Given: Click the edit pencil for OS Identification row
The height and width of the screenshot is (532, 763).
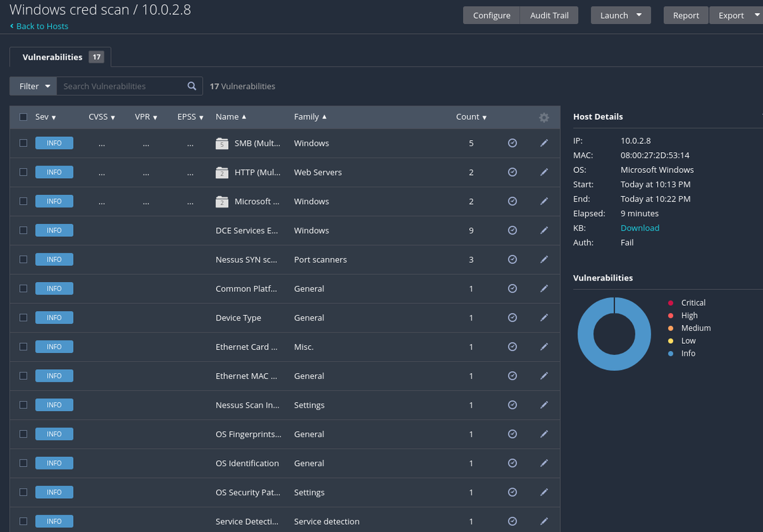Looking at the screenshot, I should (544, 463).
